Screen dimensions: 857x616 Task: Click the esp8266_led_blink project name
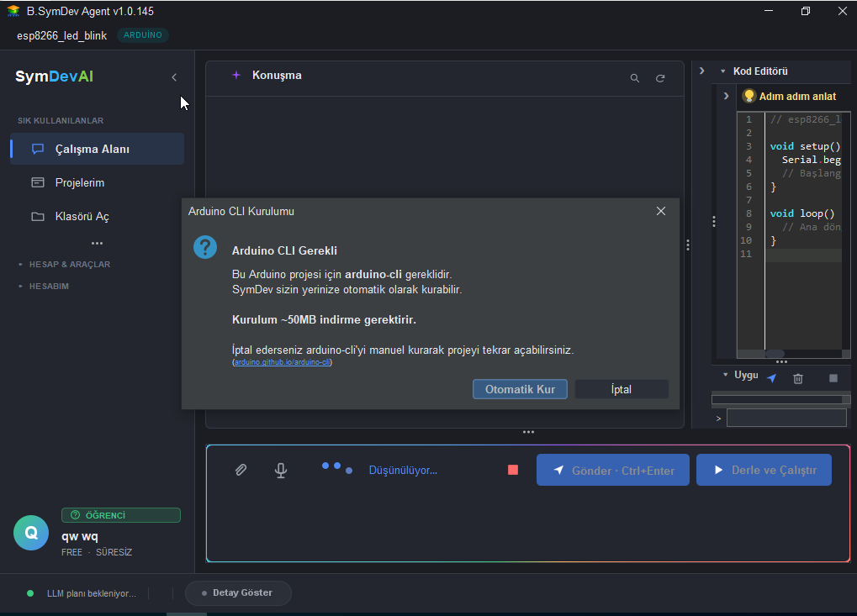pos(61,35)
